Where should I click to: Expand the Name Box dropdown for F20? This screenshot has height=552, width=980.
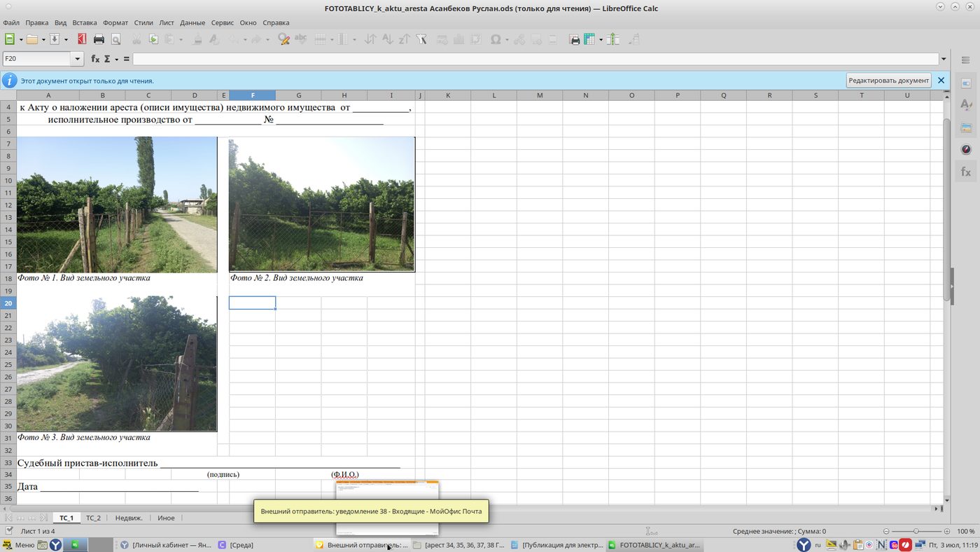78,59
